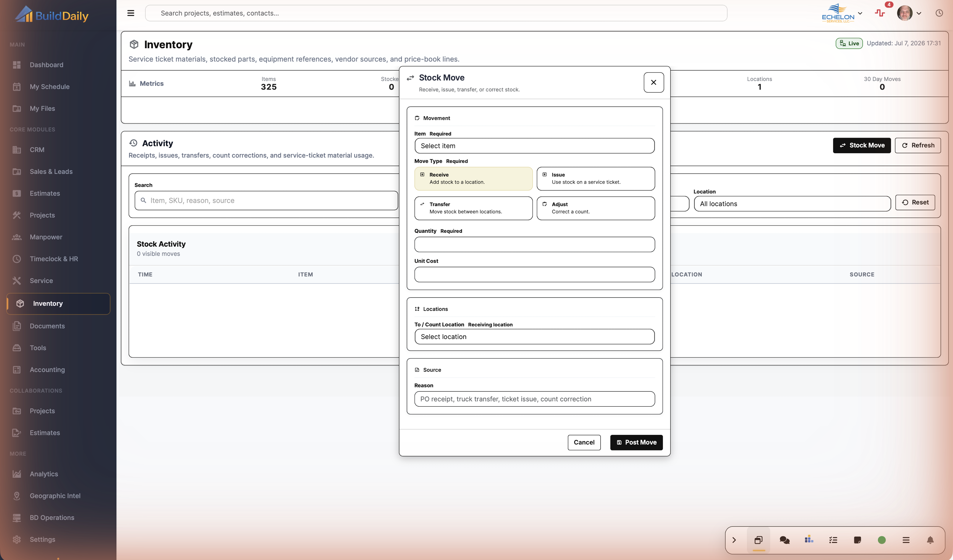Select the Receive move type option
The image size is (953, 560).
tap(473, 178)
